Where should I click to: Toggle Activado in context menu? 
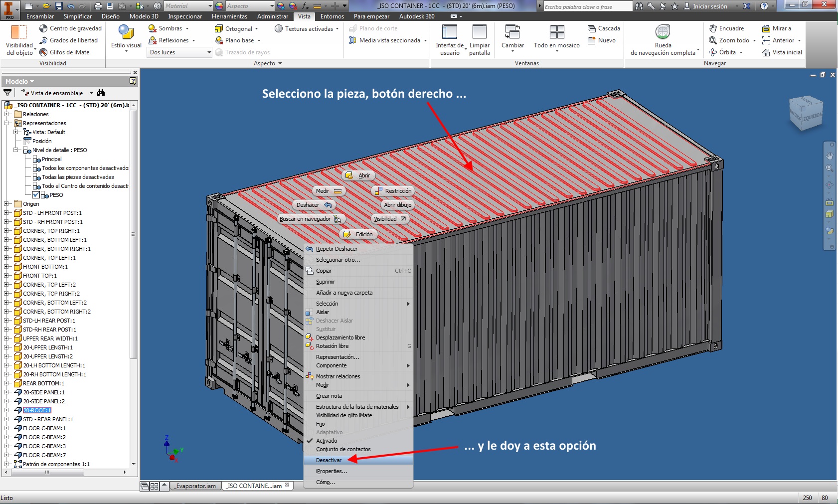(327, 441)
